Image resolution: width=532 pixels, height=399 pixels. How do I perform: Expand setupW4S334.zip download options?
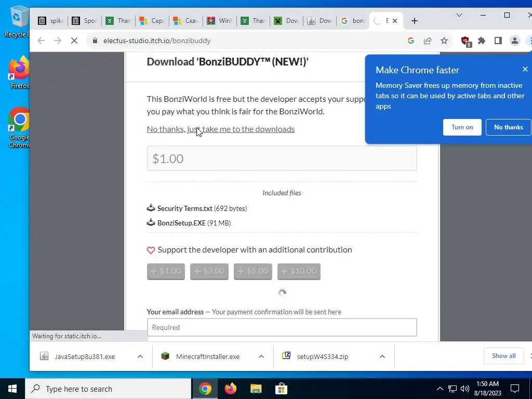coord(382,356)
